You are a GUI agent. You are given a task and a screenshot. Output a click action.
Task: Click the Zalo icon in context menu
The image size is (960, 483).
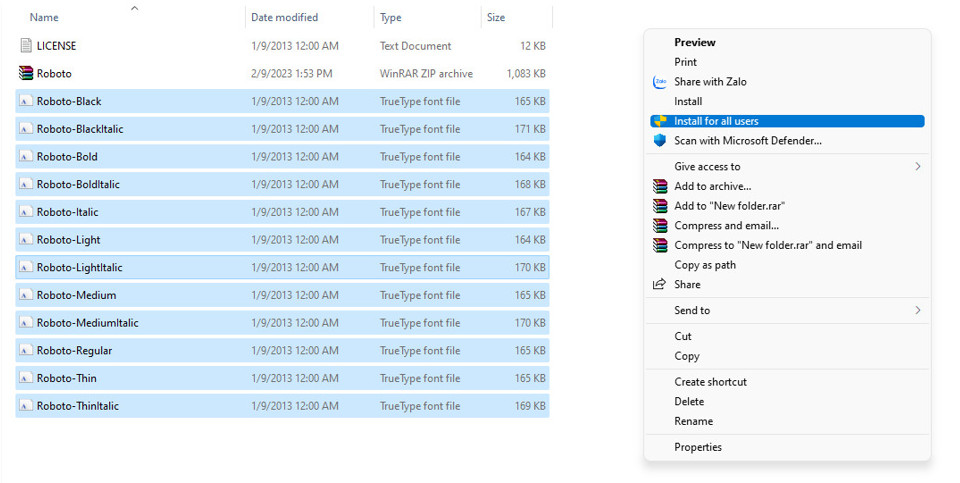(659, 82)
